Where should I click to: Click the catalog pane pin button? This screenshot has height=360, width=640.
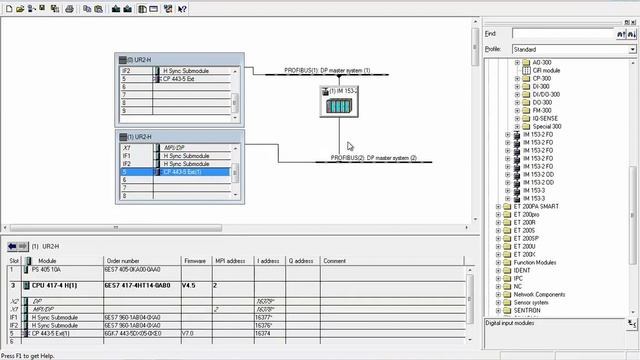627,22
